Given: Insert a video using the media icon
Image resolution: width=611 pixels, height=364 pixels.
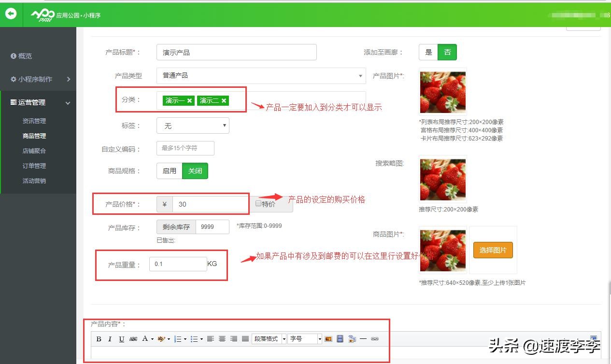Looking at the screenshot, I should point(340,338).
